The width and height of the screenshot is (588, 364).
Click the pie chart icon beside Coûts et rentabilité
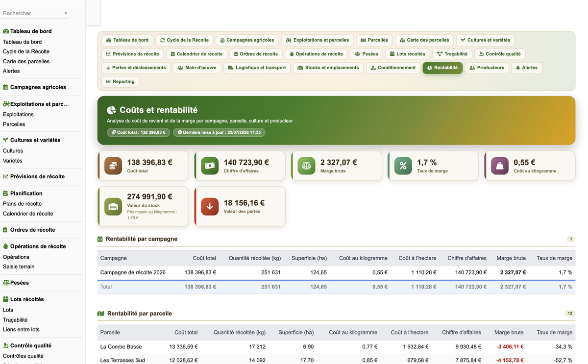(x=111, y=110)
